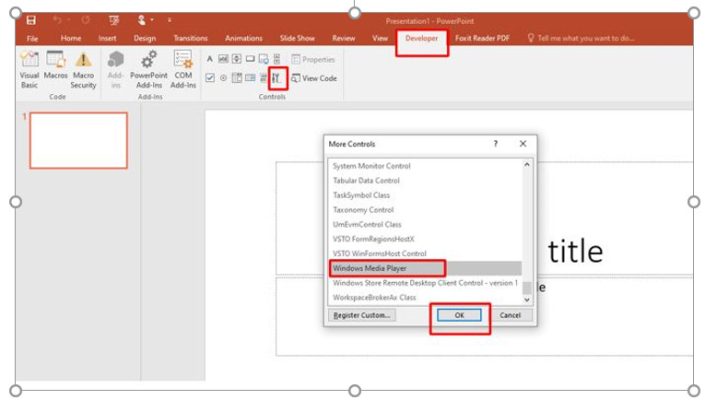This screenshot has width=705, height=400.
Task: Open the Undo history dropdown arrow
Action: click(x=68, y=20)
